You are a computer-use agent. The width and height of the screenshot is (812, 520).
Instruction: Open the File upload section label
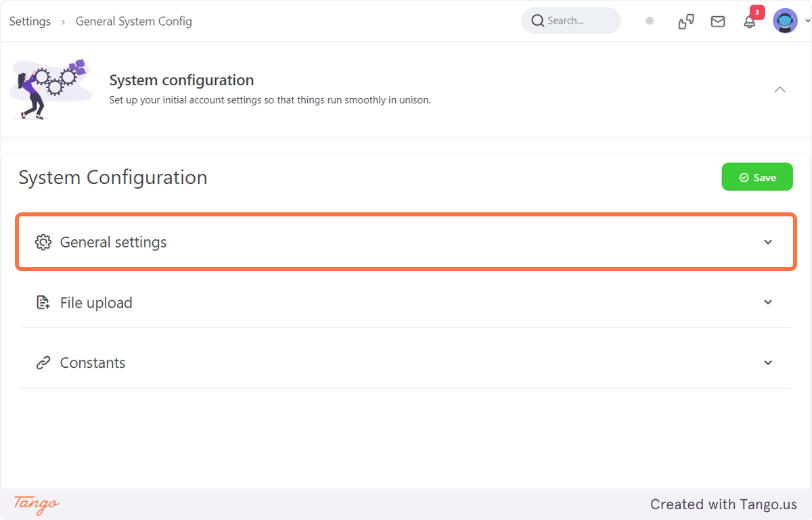point(96,303)
